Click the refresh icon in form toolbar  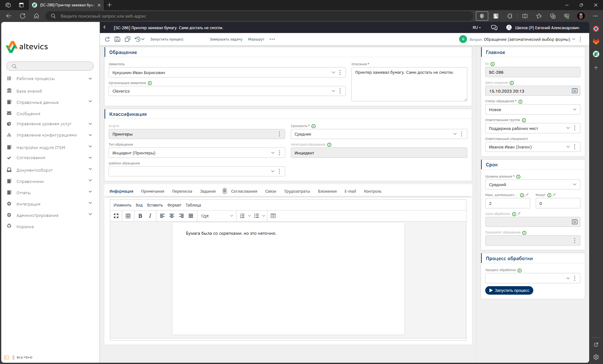coord(107,39)
